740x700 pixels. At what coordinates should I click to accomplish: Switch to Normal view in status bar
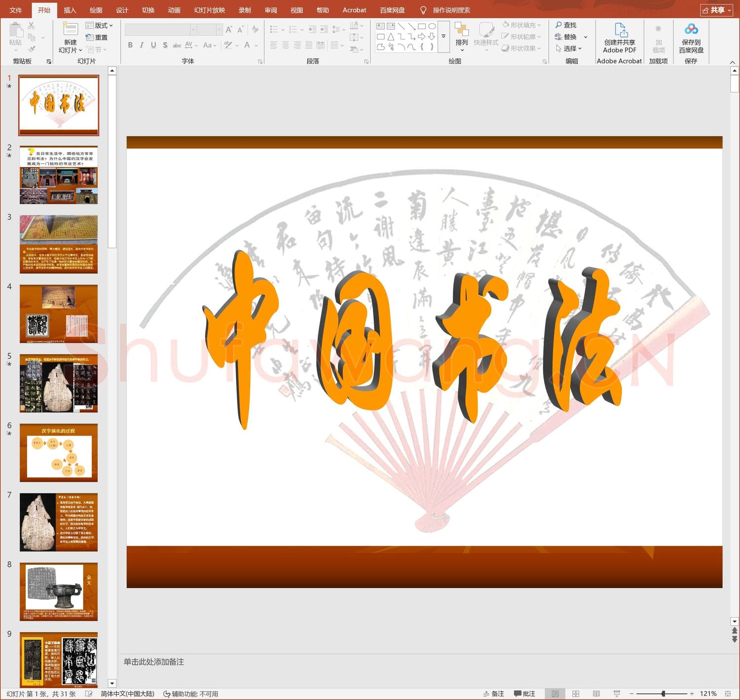pos(555,694)
